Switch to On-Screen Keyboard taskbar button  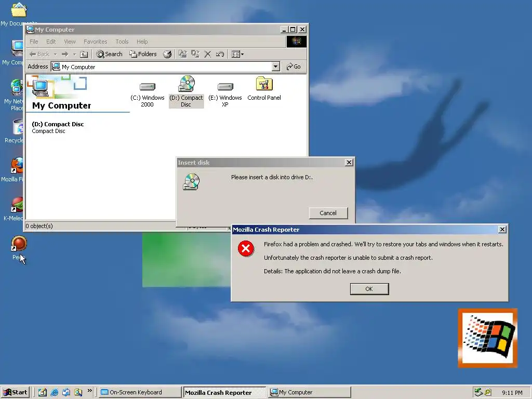click(140, 392)
